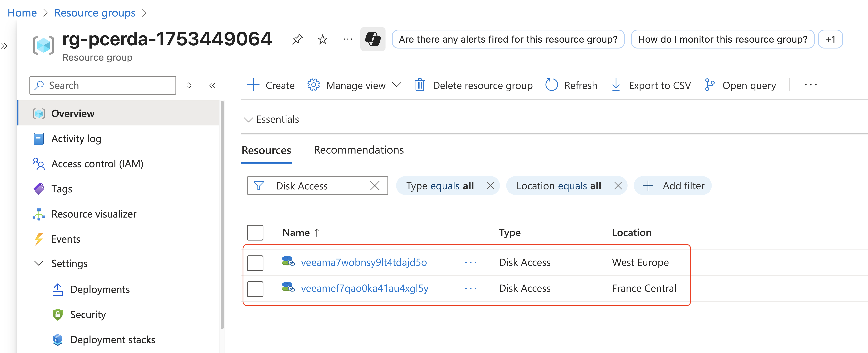
Task: Click the Create plus icon
Action: 253,85
